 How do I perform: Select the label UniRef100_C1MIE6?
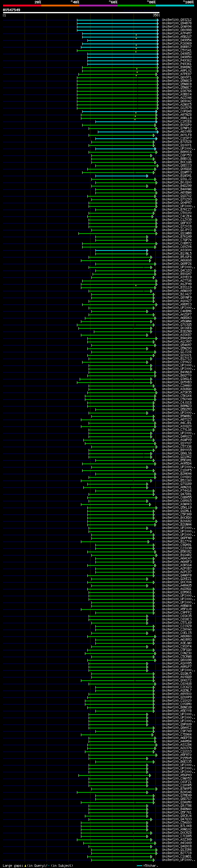(x=177, y=121)
